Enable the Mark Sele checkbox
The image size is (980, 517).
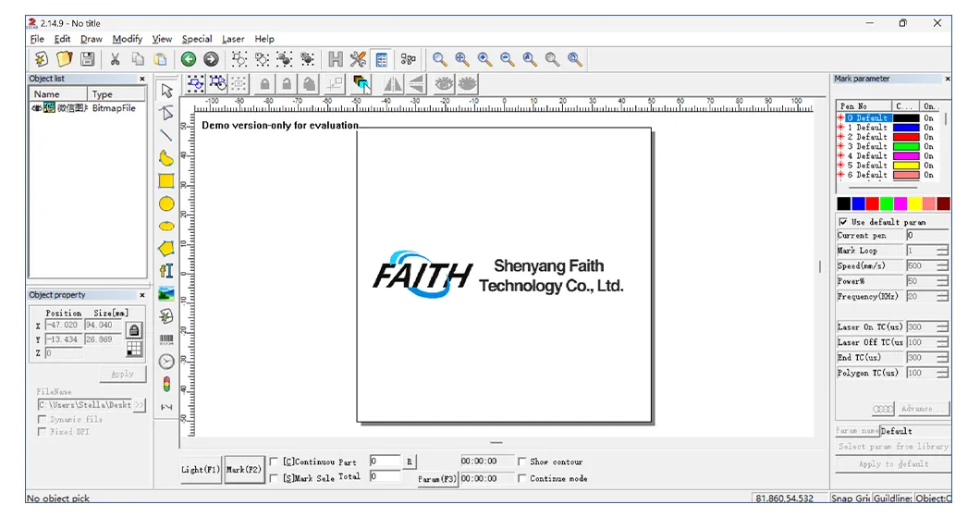click(x=274, y=478)
